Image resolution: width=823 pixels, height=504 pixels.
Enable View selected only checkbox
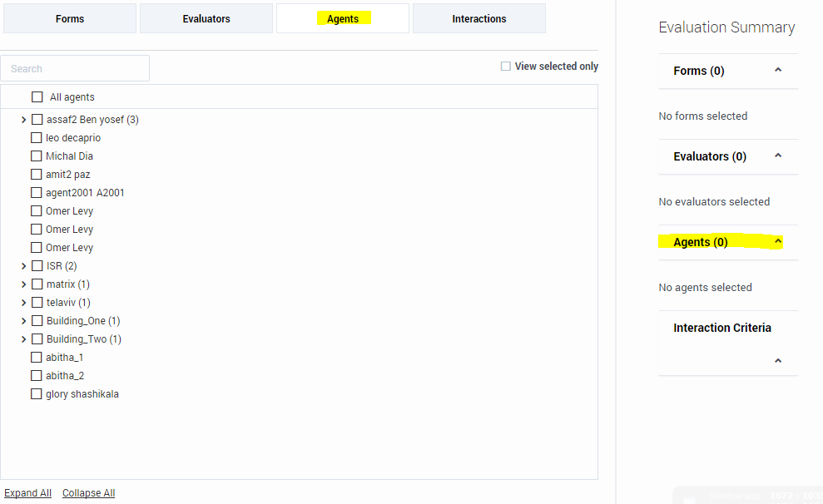505,67
